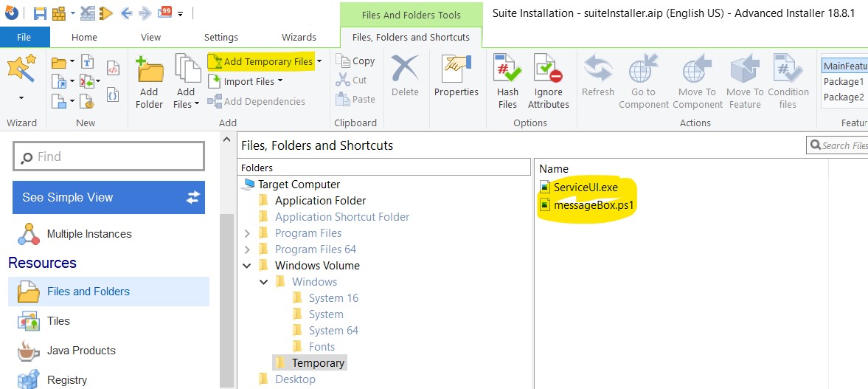The image size is (868, 389).
Task: Select the Temporary folder in tree
Action: pos(317,363)
